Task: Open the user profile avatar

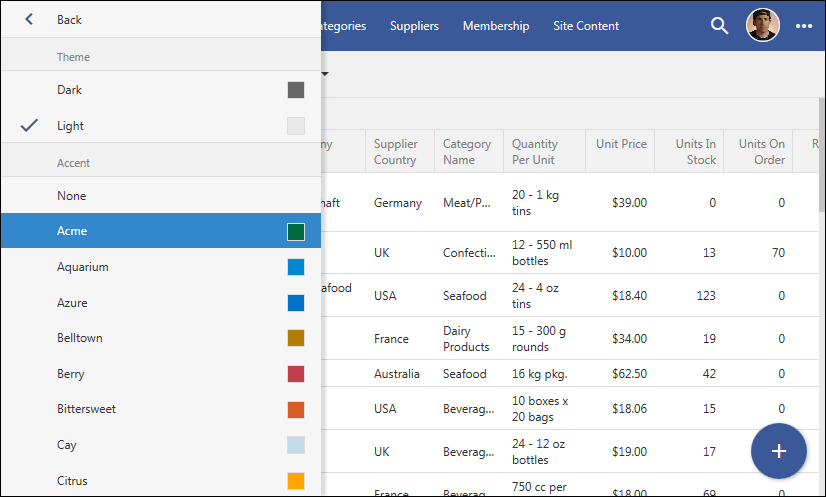Action: (762, 25)
